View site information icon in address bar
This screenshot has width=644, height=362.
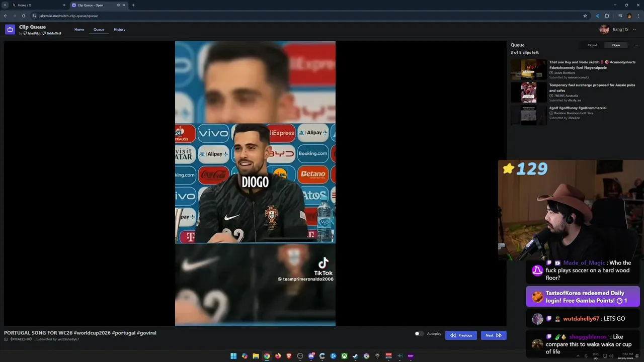tap(34, 16)
